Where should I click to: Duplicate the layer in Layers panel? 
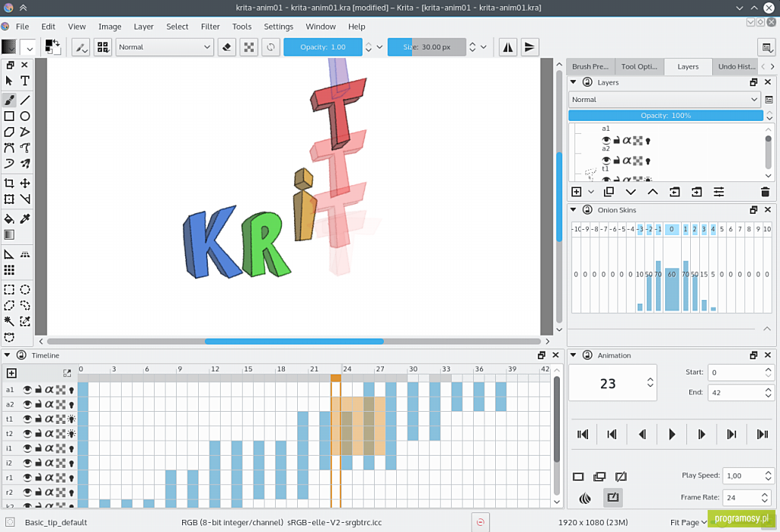609,192
